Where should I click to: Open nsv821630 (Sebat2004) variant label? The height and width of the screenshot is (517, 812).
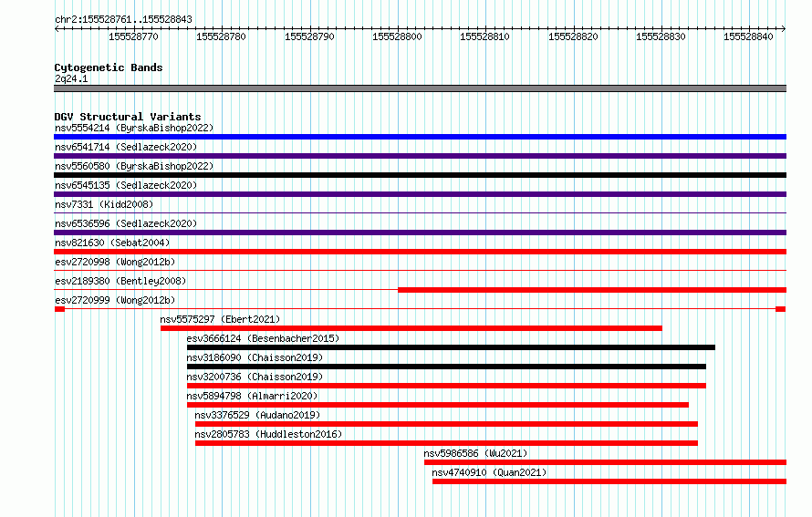click(112, 243)
